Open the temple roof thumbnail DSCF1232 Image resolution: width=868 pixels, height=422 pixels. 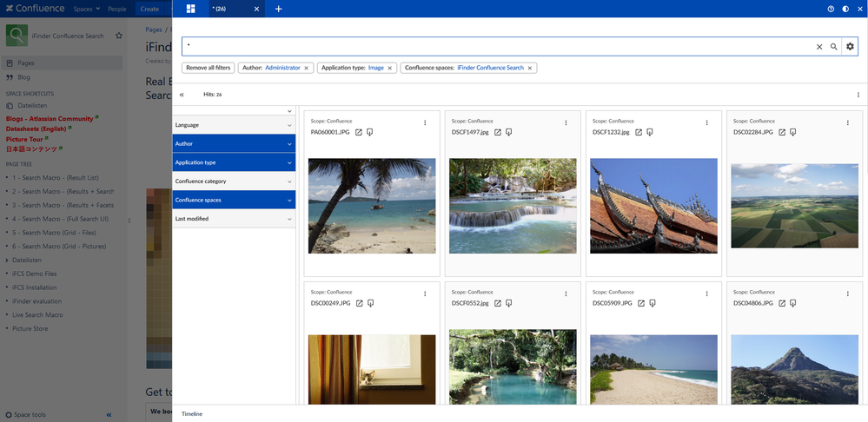(653, 206)
